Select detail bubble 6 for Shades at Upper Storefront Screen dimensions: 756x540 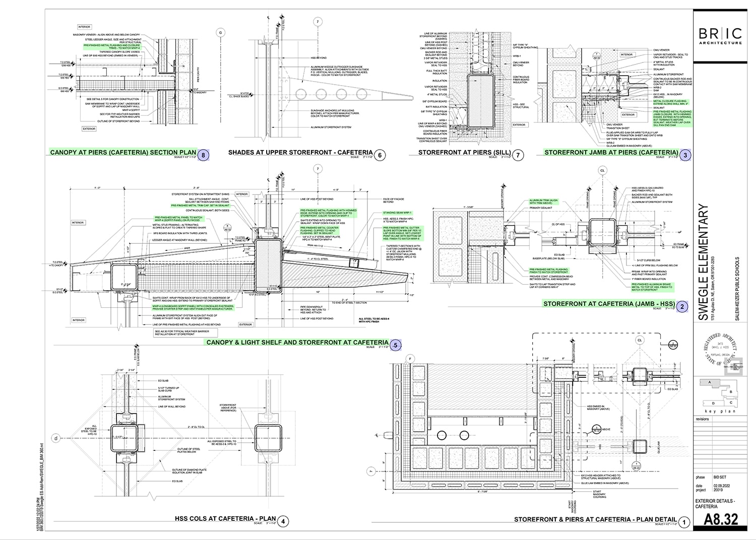pyautogui.click(x=380, y=155)
